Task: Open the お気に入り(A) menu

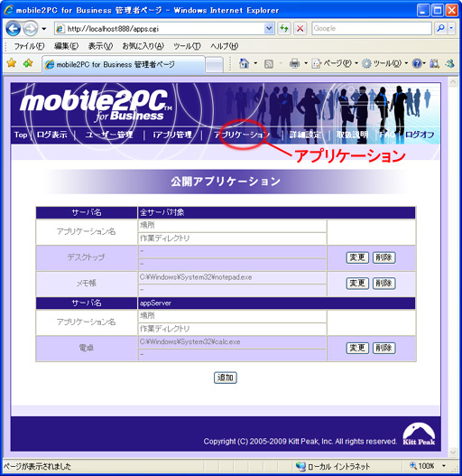Action: point(143,46)
